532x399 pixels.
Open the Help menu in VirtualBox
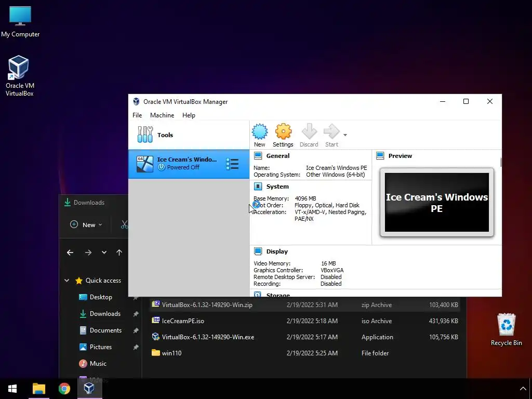189,115
